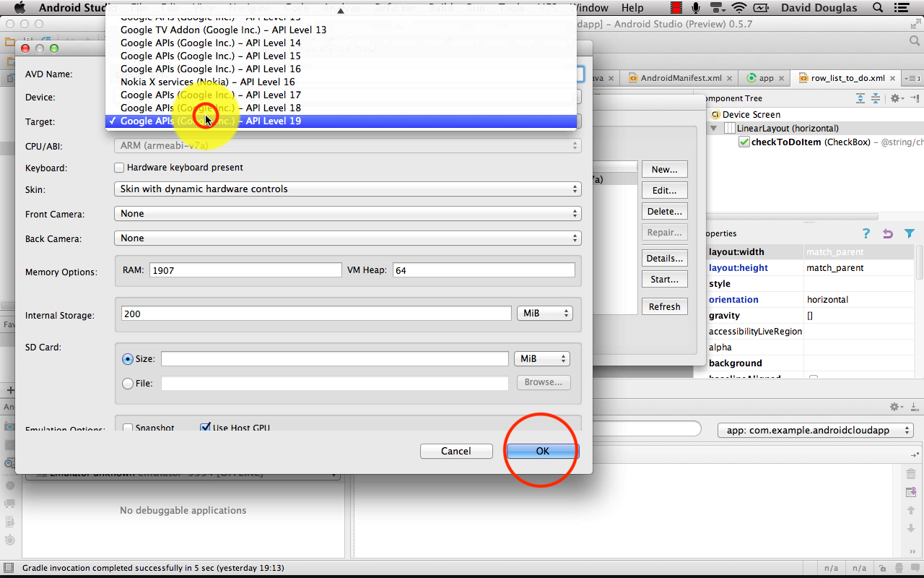Toggle Hardware keyboard present checkbox

coord(119,168)
